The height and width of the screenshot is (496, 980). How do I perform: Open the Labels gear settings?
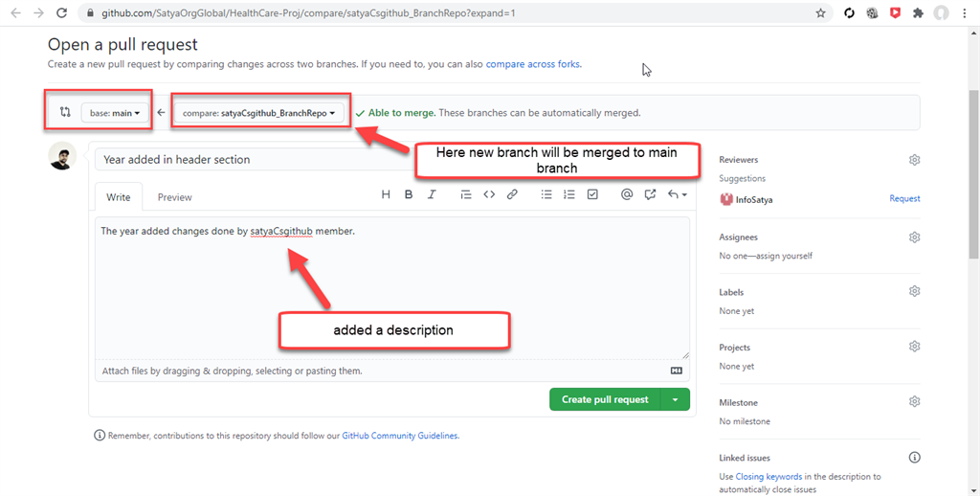coord(914,291)
